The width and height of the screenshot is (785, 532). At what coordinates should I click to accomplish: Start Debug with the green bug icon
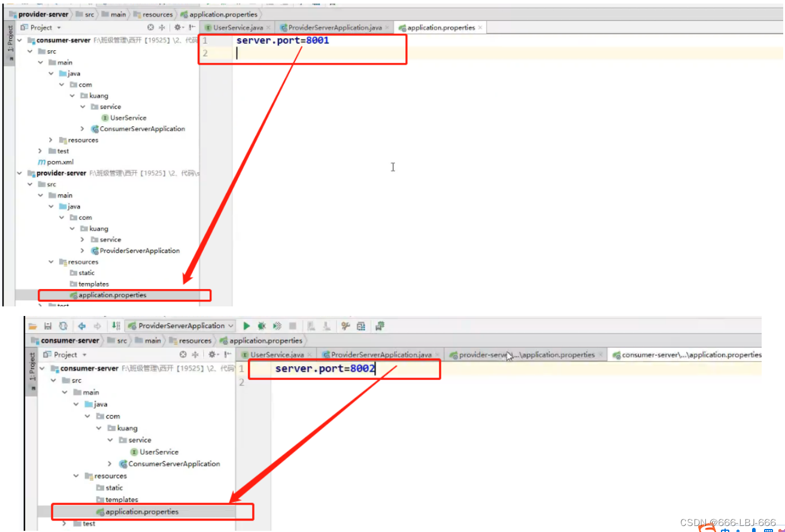(x=262, y=326)
